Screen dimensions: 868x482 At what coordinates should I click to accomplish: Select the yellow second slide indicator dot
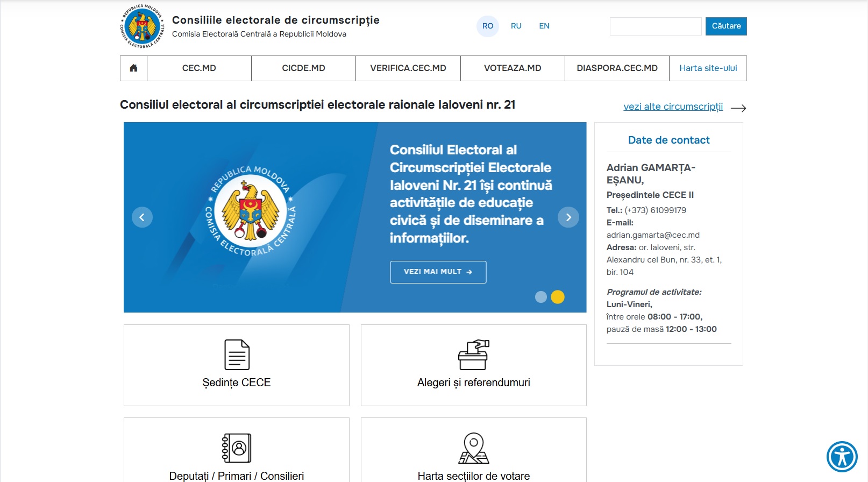(x=558, y=297)
